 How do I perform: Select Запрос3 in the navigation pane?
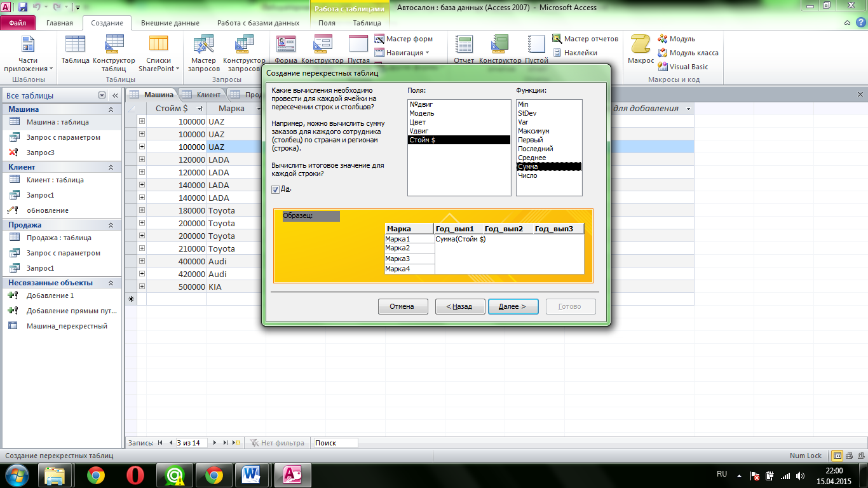(60, 152)
